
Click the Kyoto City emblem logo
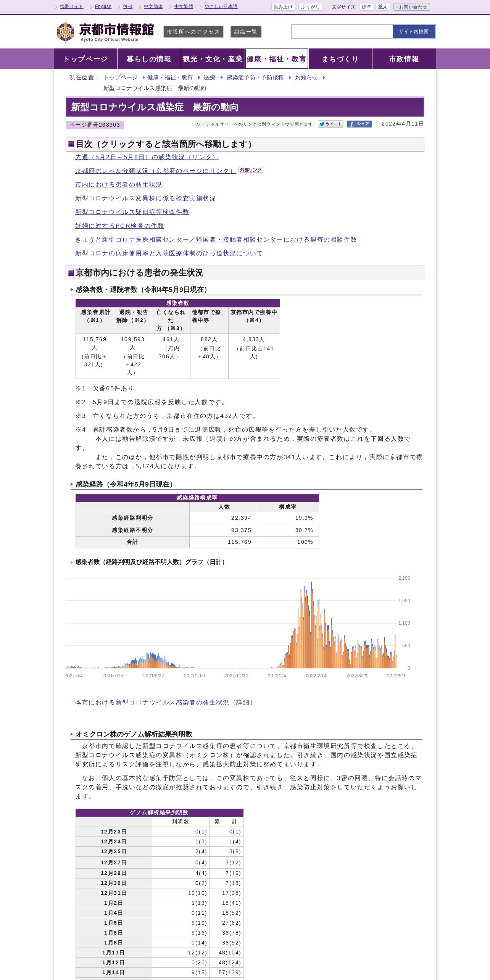pos(65,32)
